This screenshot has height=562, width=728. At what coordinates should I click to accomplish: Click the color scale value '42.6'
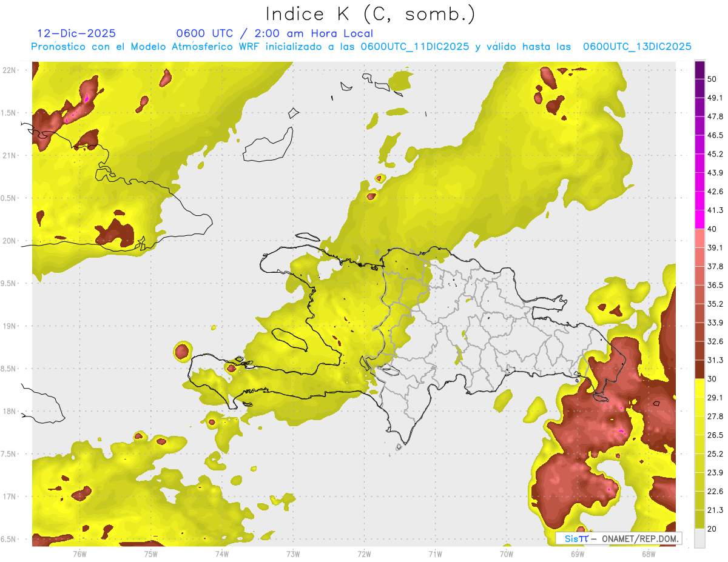[715, 192]
